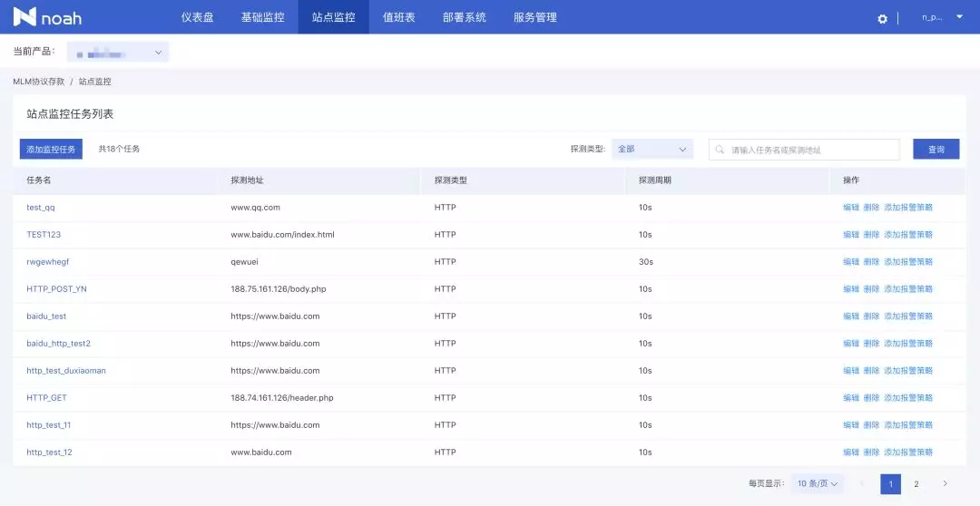Open the baidu_http_test2 task

tap(59, 343)
